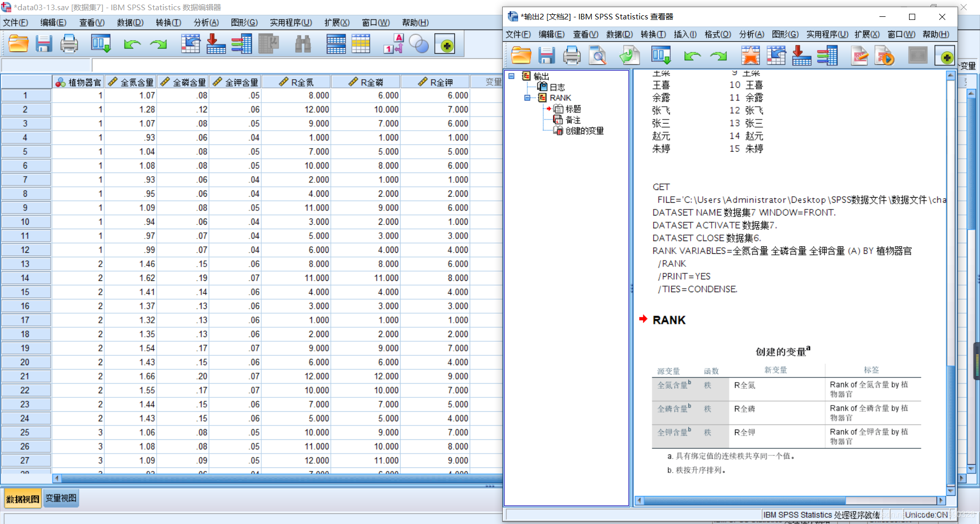Click Print Preview icon in Viewer
Image resolution: width=980 pixels, height=524 pixels.
pos(597,55)
